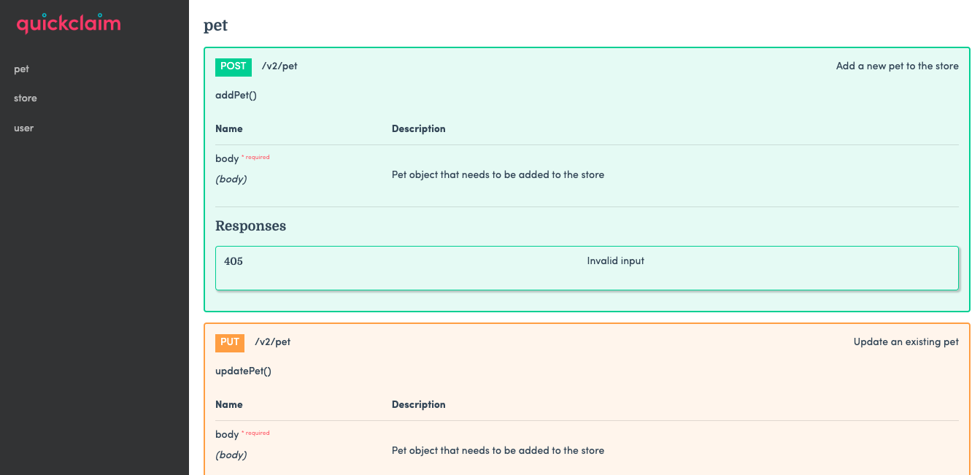Click the 'Invalid input' response description

tap(615, 260)
